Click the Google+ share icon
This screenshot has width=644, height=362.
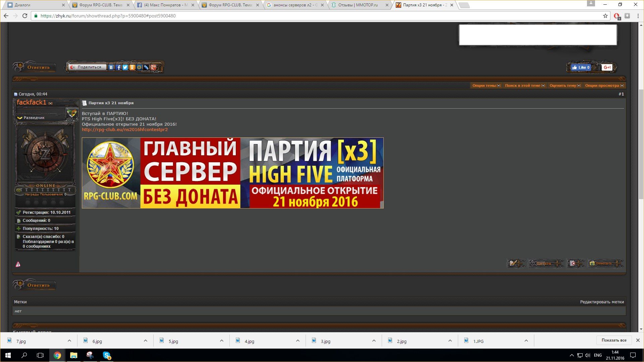153,67
